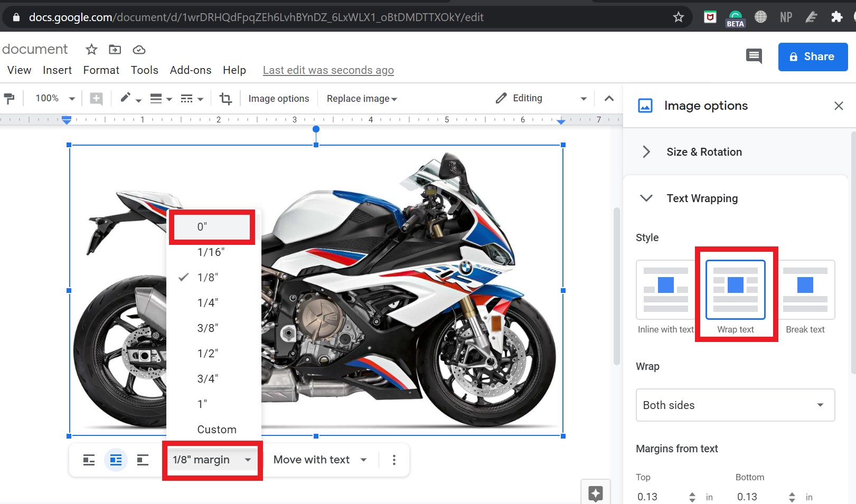856x504 pixels.
Task: Open more options via the three-dot icon
Action: tap(393, 460)
